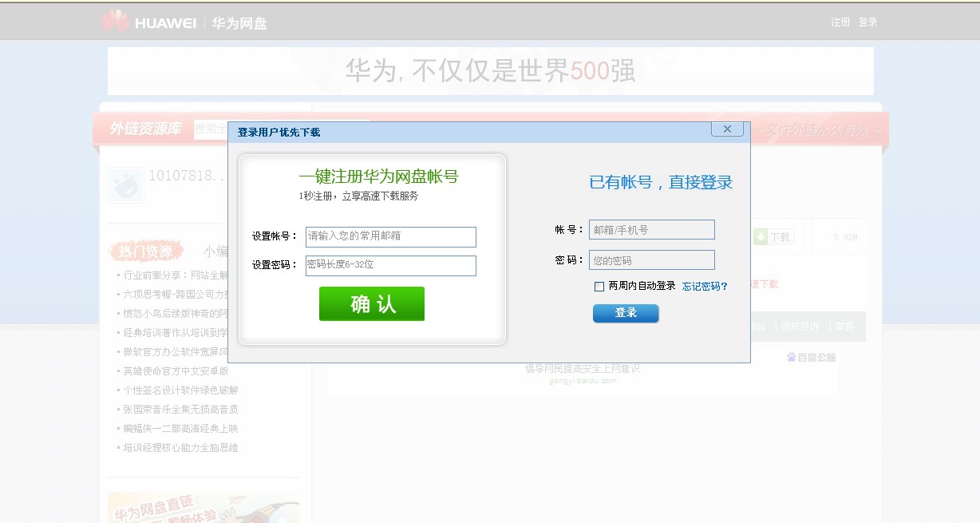Click the Huawei logo in header
The width and height of the screenshot is (980, 523).
[148, 22]
